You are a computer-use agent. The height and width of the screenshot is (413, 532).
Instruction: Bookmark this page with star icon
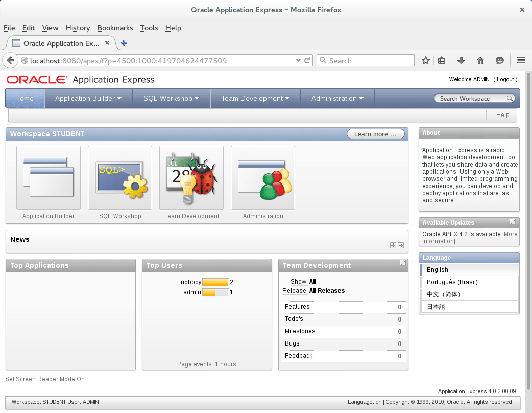tap(426, 60)
